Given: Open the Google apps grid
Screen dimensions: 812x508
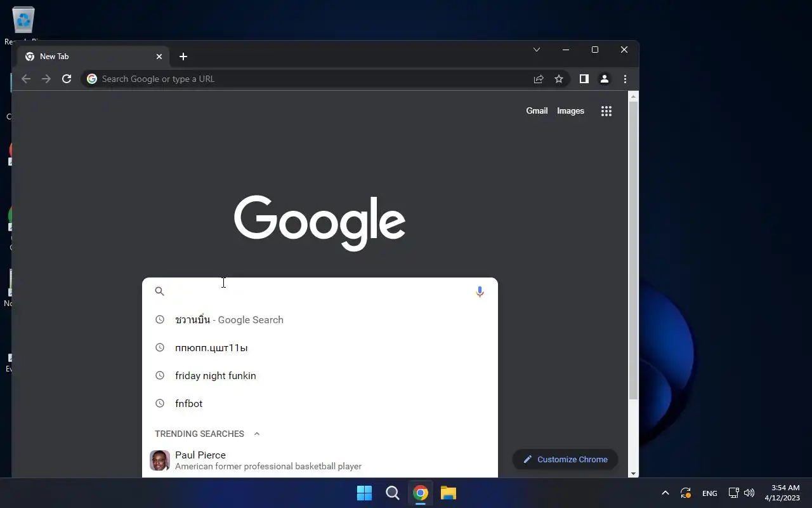Looking at the screenshot, I should tap(606, 111).
